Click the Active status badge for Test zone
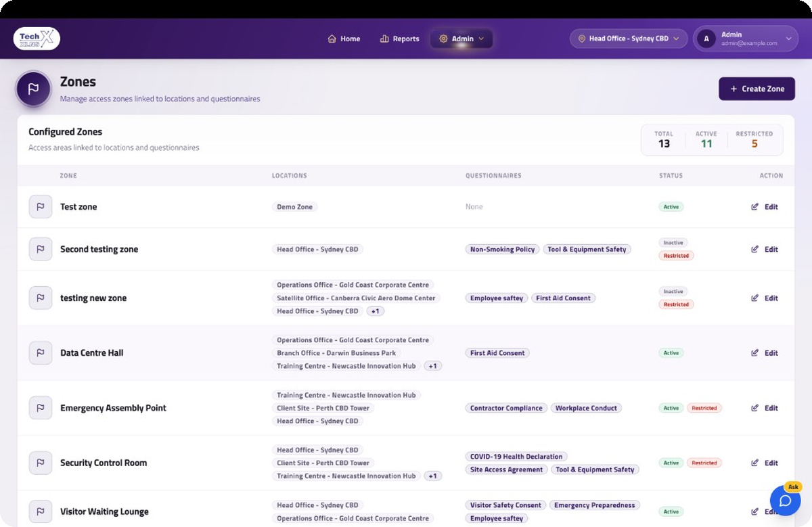 (671, 207)
